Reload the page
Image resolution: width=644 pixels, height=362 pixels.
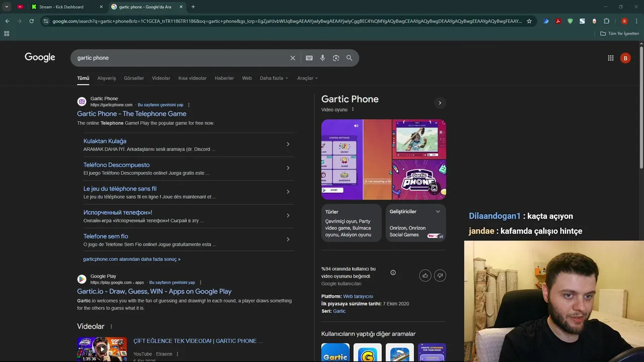(x=31, y=21)
